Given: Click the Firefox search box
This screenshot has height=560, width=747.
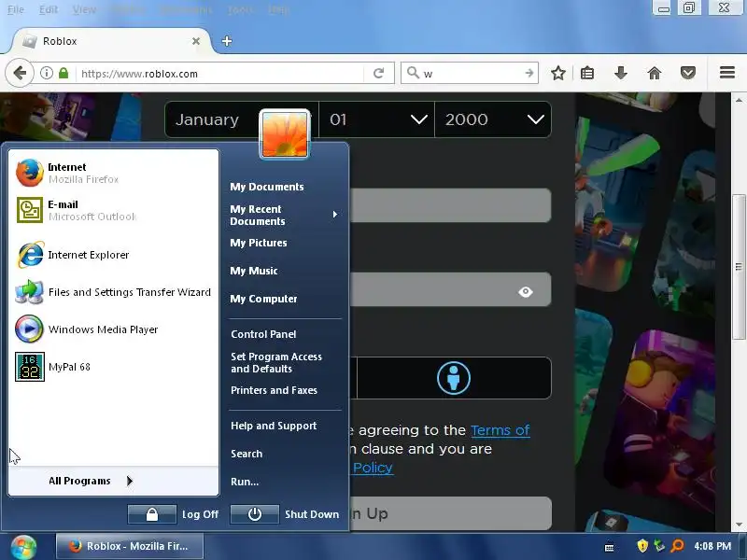Looking at the screenshot, I should tap(470, 74).
